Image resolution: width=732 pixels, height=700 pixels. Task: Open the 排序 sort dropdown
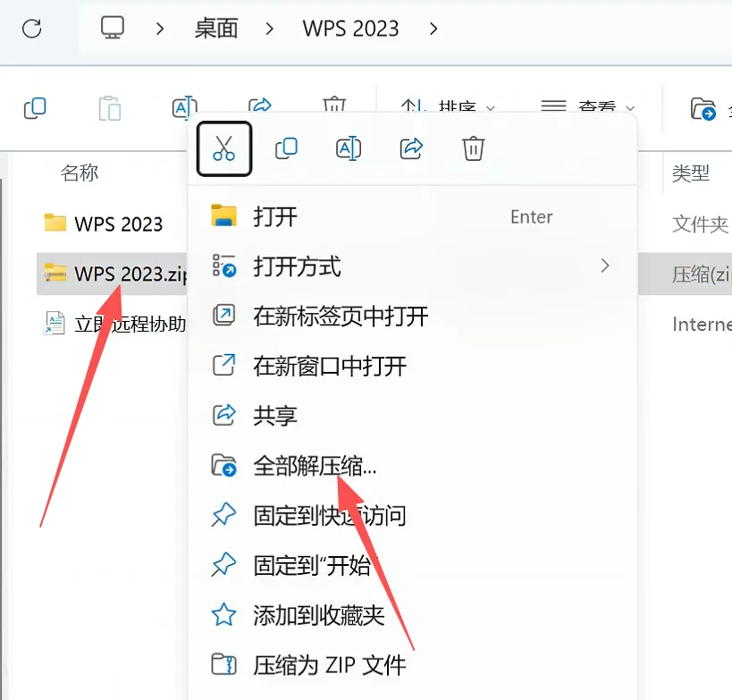coord(447,107)
